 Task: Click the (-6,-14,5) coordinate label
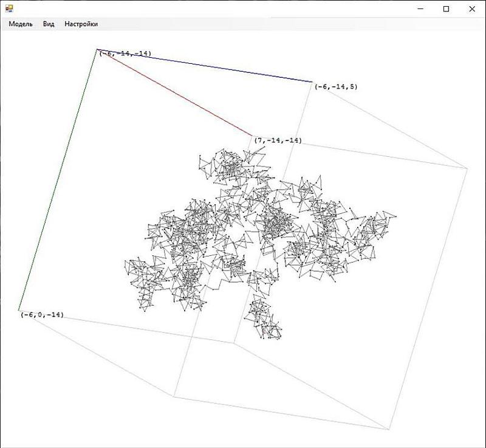(x=336, y=87)
